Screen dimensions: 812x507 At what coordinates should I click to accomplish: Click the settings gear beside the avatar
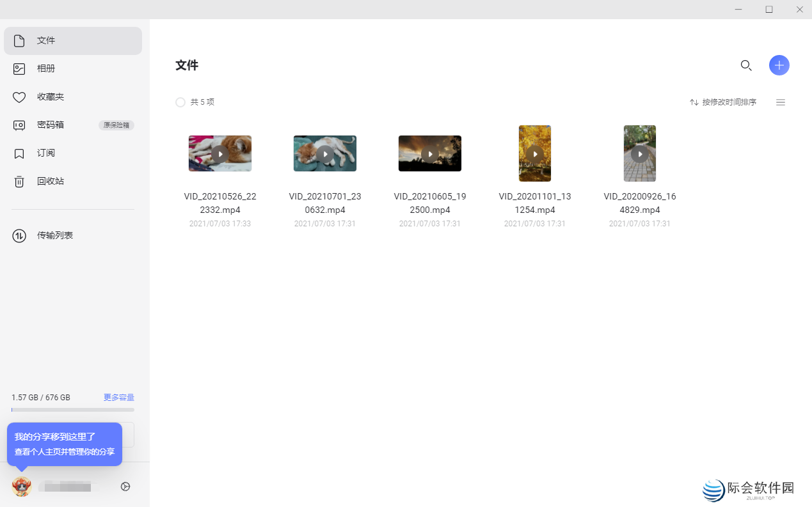pyautogui.click(x=125, y=487)
